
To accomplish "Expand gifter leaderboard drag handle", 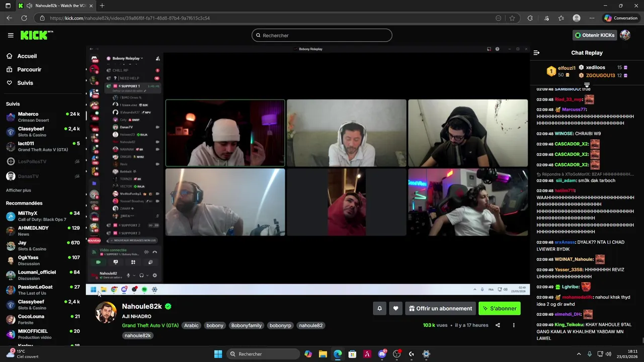I will click(x=587, y=85).
